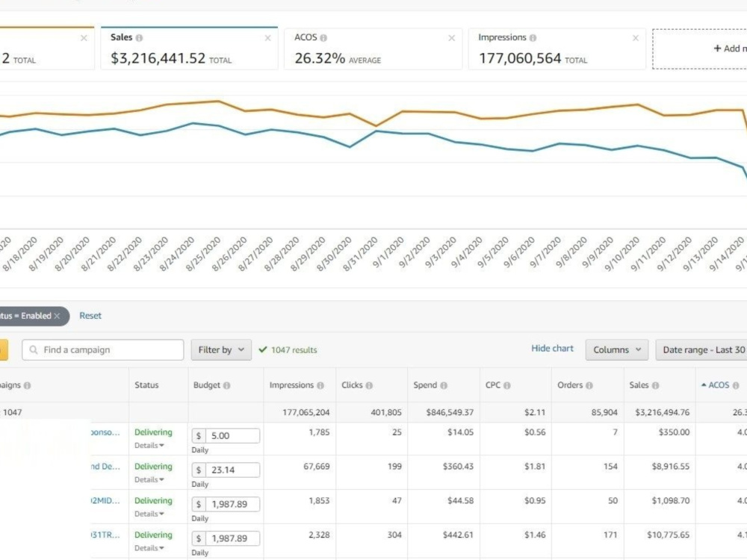Edit budget field in the $442.61 spend row
This screenshot has height=560, width=747.
(x=232, y=538)
